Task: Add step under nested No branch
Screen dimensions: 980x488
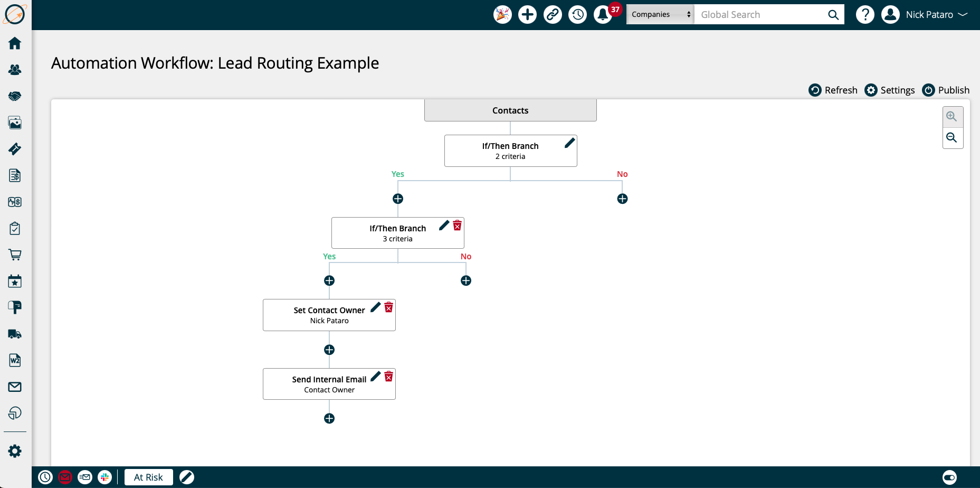Action: click(x=466, y=280)
